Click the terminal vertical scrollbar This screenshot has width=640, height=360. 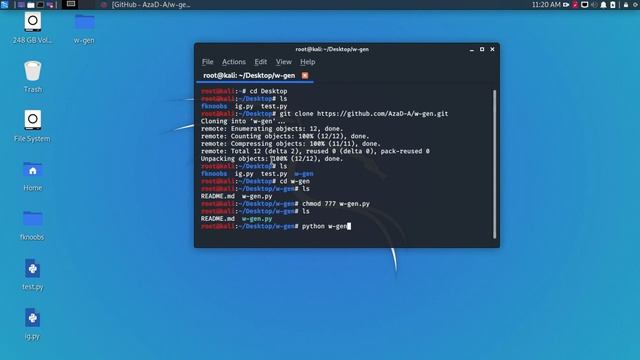pos(494,164)
